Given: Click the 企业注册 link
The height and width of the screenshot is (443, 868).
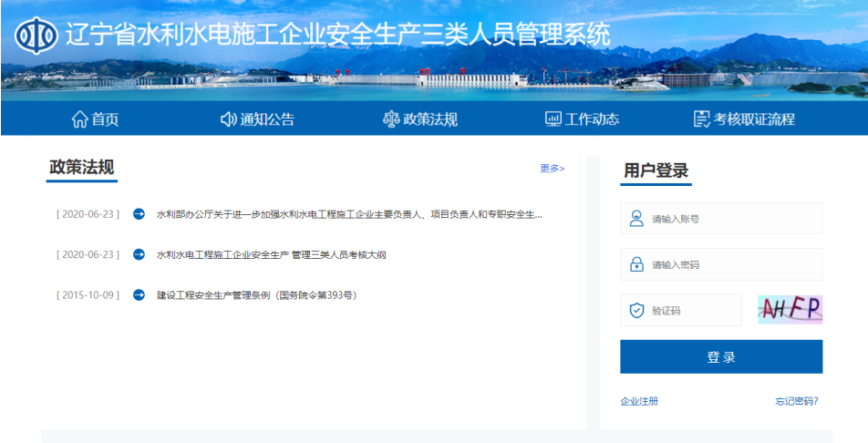Looking at the screenshot, I should pos(639,401).
